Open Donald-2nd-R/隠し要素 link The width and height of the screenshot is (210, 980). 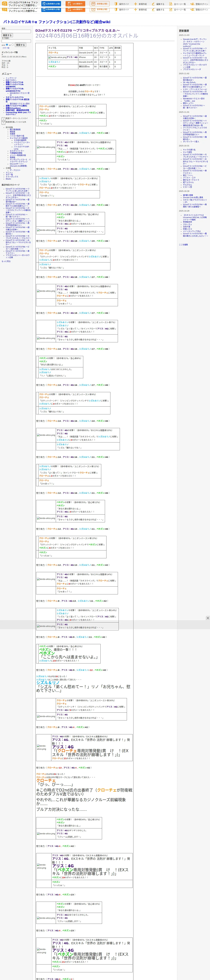193,197
